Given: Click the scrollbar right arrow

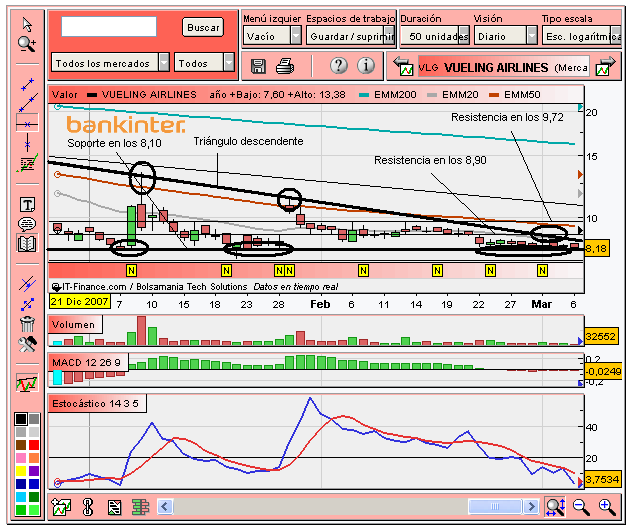Looking at the screenshot, I should tap(531, 506).
